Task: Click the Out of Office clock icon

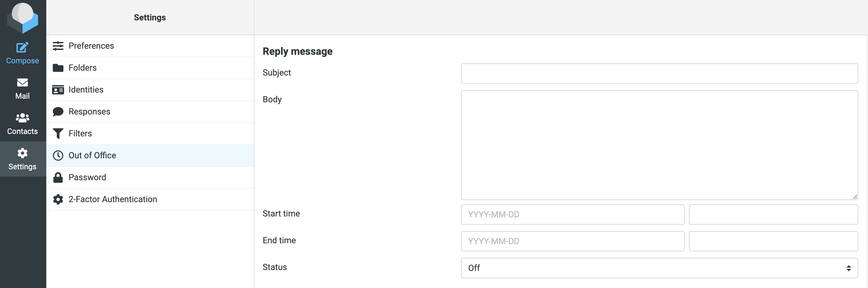Action: coord(58,155)
